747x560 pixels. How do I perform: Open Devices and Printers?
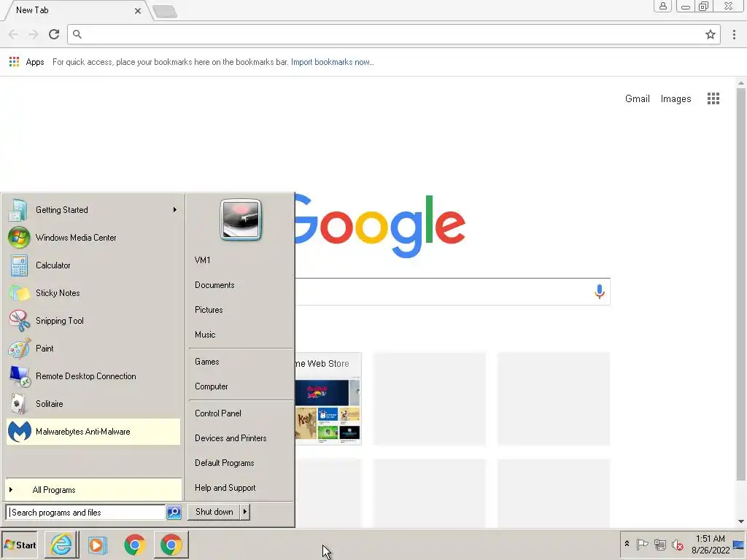click(x=241, y=438)
